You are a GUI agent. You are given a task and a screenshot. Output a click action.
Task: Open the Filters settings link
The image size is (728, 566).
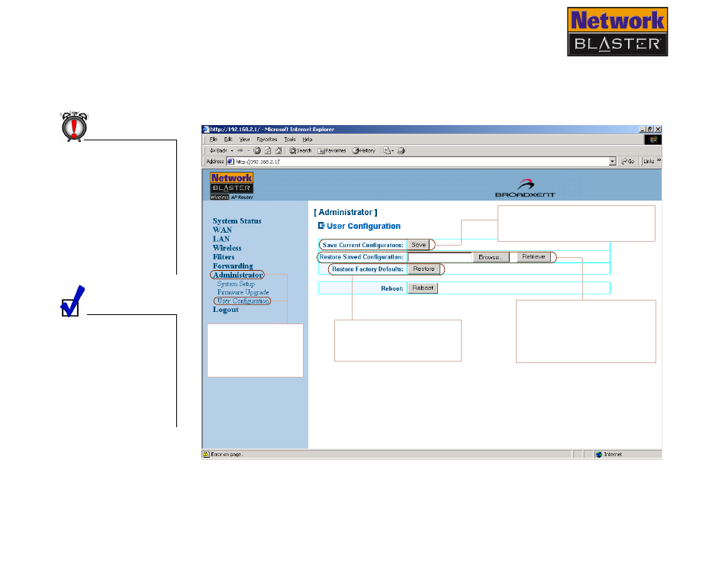[x=224, y=256]
